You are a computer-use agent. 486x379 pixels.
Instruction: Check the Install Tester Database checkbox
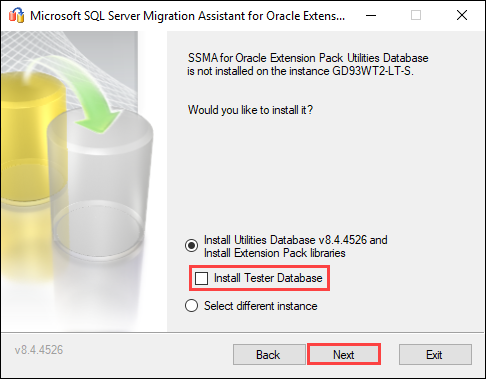201,278
